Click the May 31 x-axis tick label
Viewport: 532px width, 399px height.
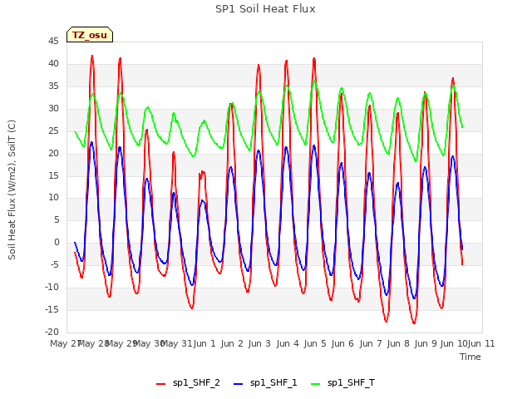pyautogui.click(x=176, y=343)
